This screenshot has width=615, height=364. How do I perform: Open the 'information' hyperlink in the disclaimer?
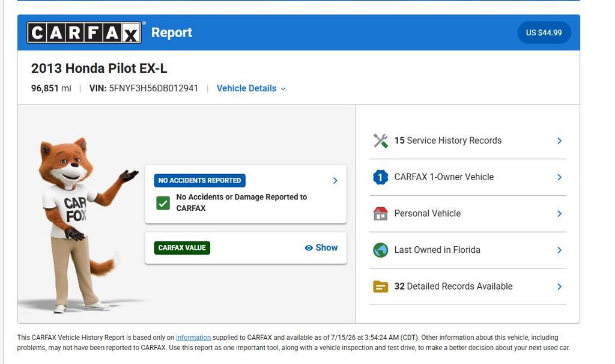point(193,338)
